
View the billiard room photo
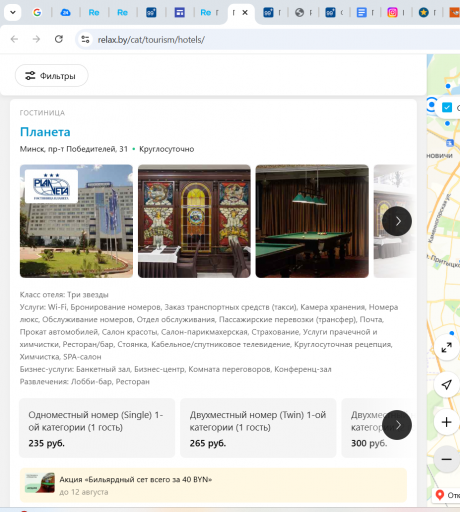tap(312, 221)
